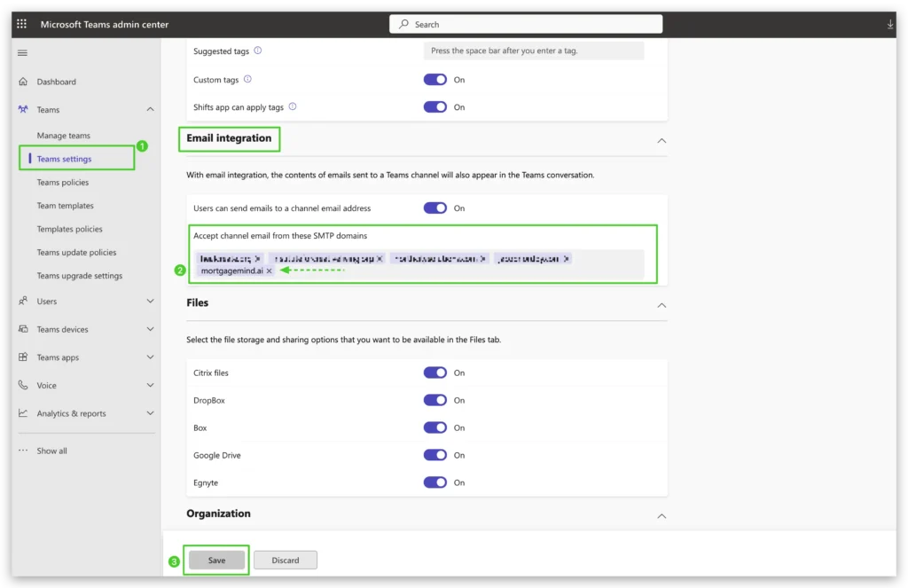Collapse the hamburger navigation menu
The image size is (908, 588).
22,53
